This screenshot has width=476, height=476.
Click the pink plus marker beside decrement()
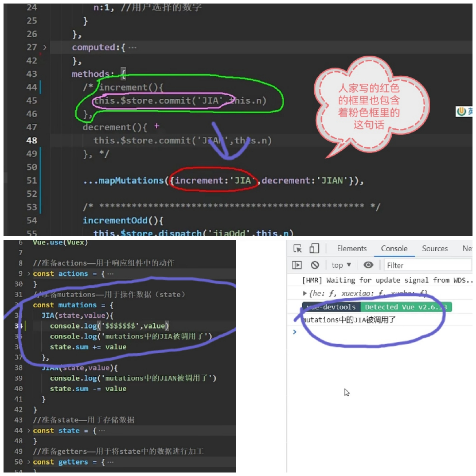157,126
